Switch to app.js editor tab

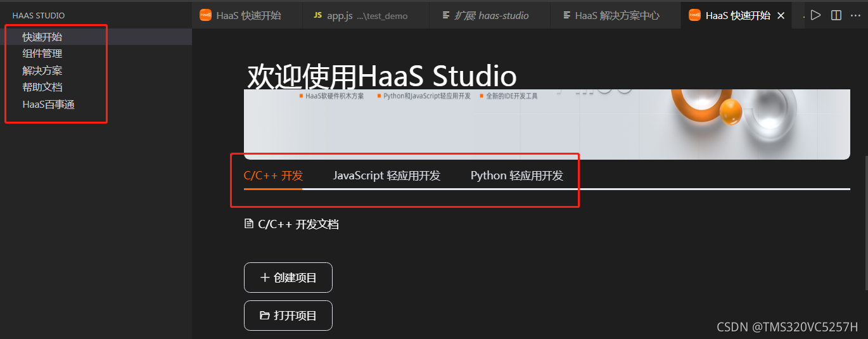367,15
